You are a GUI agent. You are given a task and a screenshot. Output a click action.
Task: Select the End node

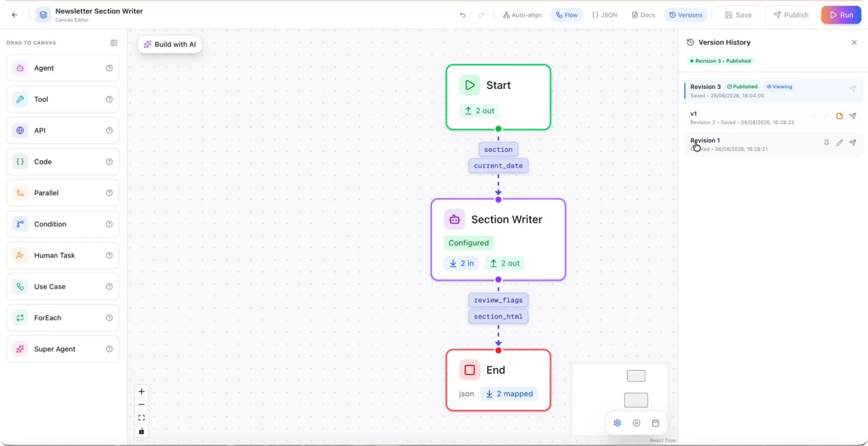(498, 380)
